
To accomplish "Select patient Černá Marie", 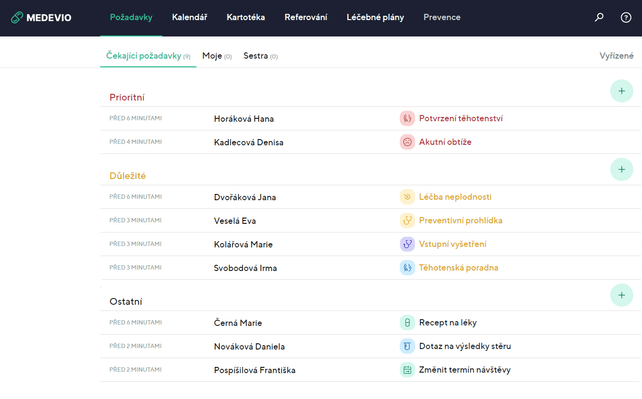I will click(x=238, y=323).
